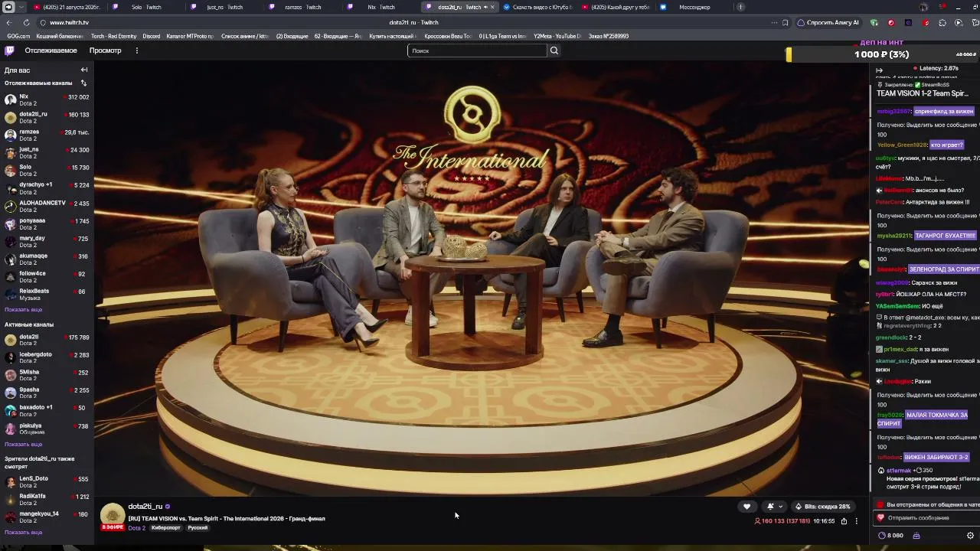Go to the Twitch home logo
This screenshot has height=551, width=980.
point(9,51)
